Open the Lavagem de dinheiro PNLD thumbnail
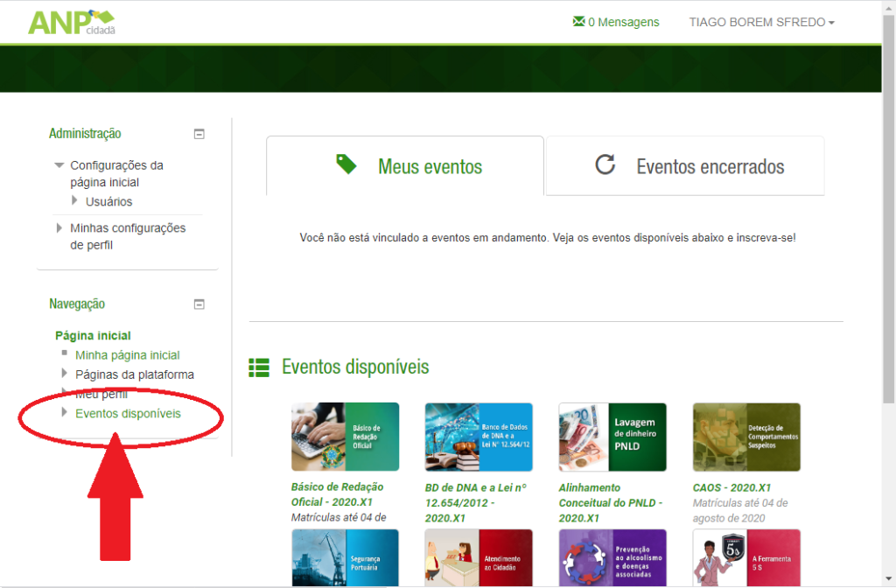This screenshot has height=588, width=896. coord(612,437)
